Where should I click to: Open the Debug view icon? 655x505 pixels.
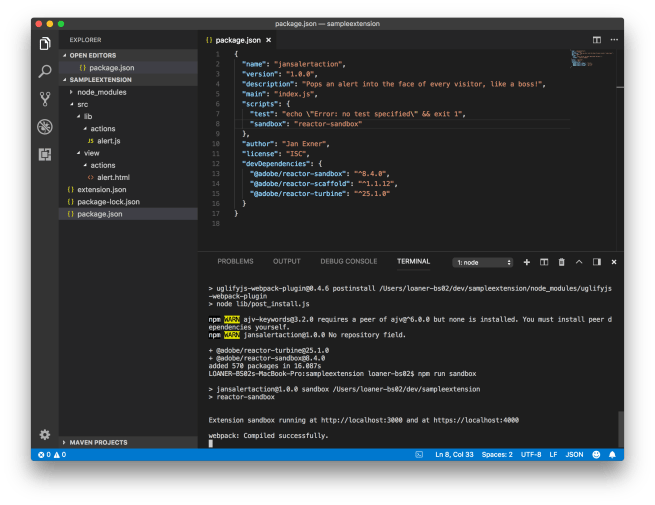point(45,127)
